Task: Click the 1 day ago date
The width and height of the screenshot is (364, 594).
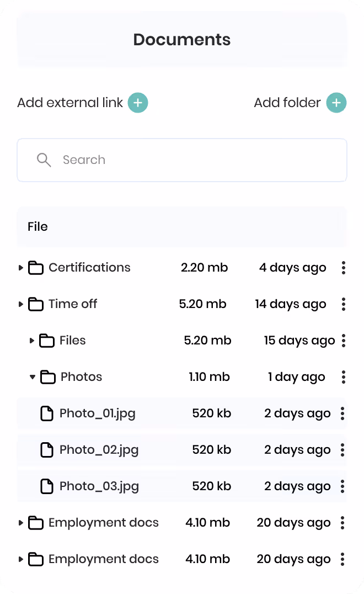Action: (x=297, y=377)
